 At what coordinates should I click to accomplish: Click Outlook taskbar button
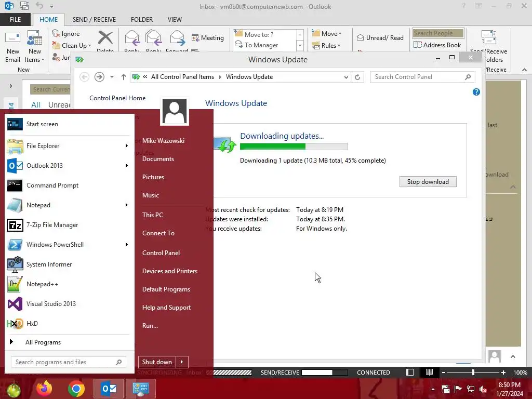coord(109,389)
